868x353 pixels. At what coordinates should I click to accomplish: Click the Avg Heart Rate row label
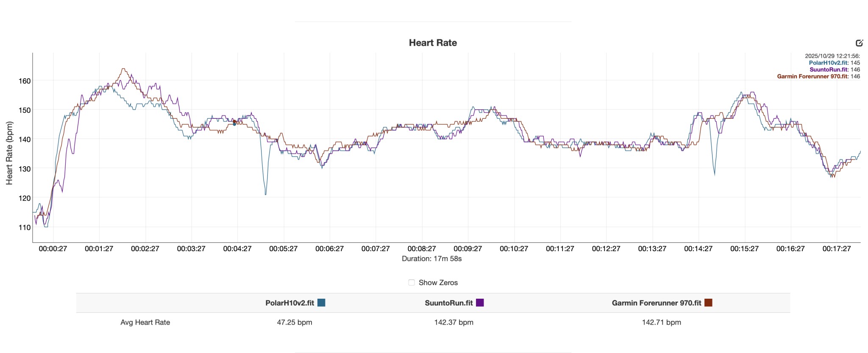[x=145, y=322]
